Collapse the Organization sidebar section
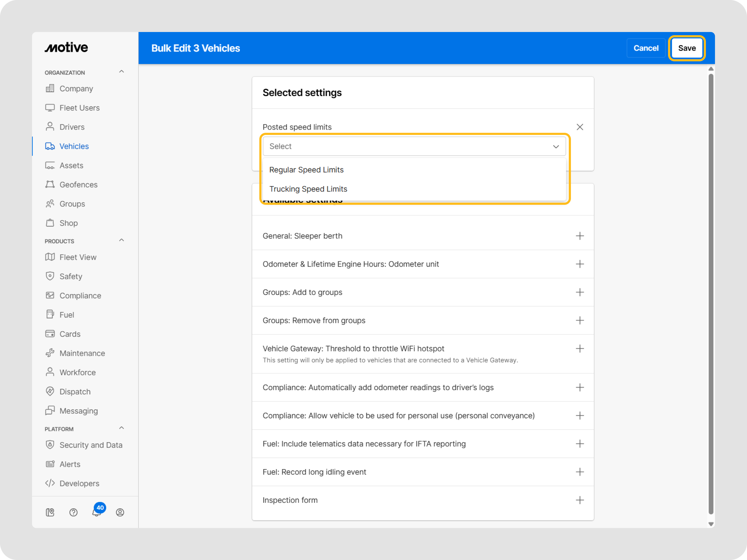Image resolution: width=747 pixels, height=560 pixels. 122,72
